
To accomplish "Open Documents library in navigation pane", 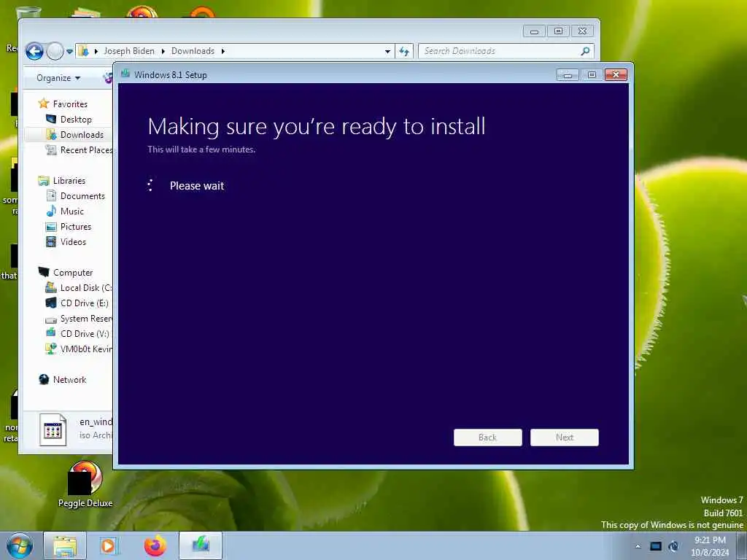I will 82,195.
